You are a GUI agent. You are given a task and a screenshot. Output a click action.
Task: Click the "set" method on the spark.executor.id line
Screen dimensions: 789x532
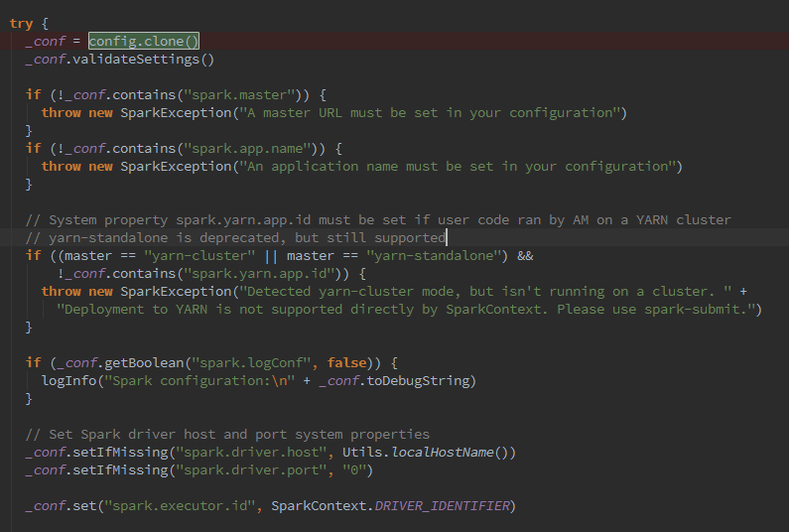pos(84,506)
